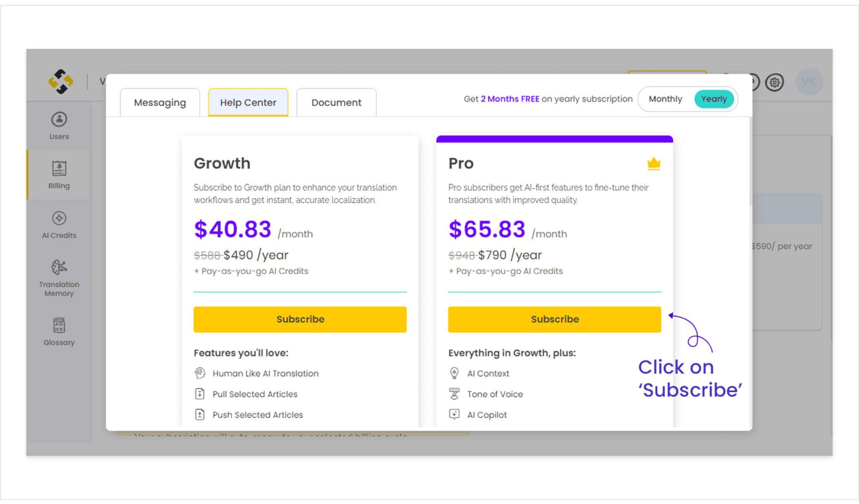This screenshot has width=859, height=504.
Task: Switch billing toggle to Monthly
Action: coord(665,99)
